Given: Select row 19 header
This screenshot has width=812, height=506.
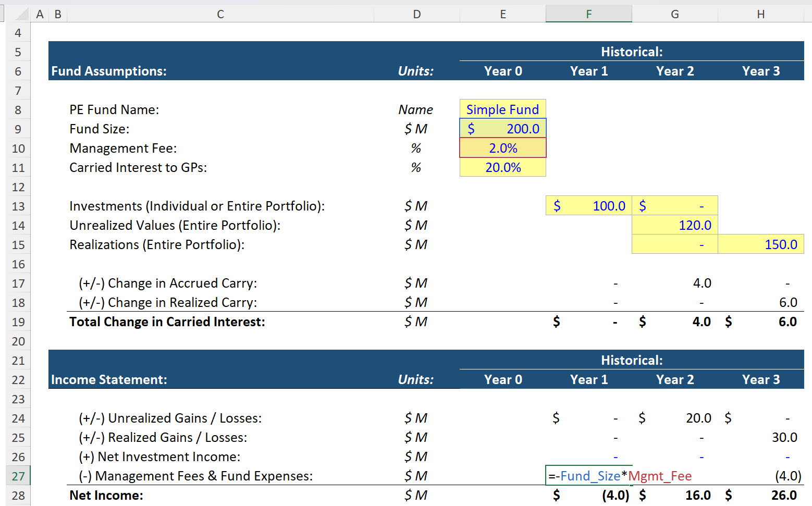Looking at the screenshot, I should tap(18, 322).
